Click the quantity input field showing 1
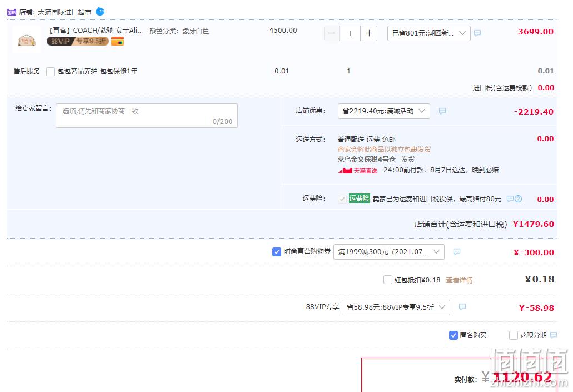Screen dimensions: 573x392 tap(351, 34)
